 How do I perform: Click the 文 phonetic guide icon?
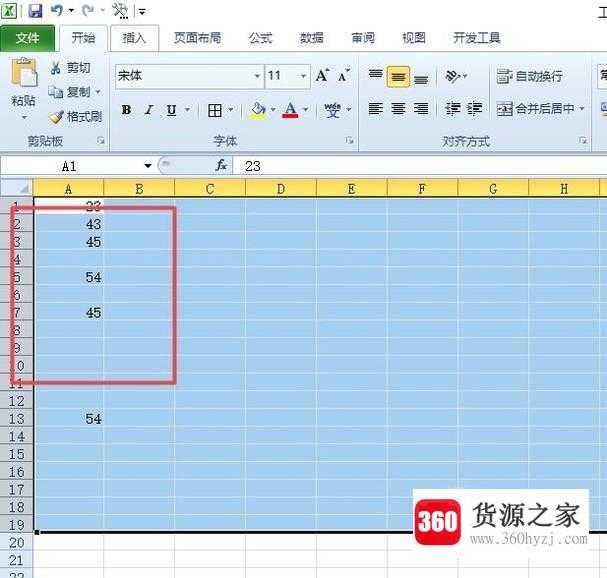pyautogui.click(x=333, y=110)
